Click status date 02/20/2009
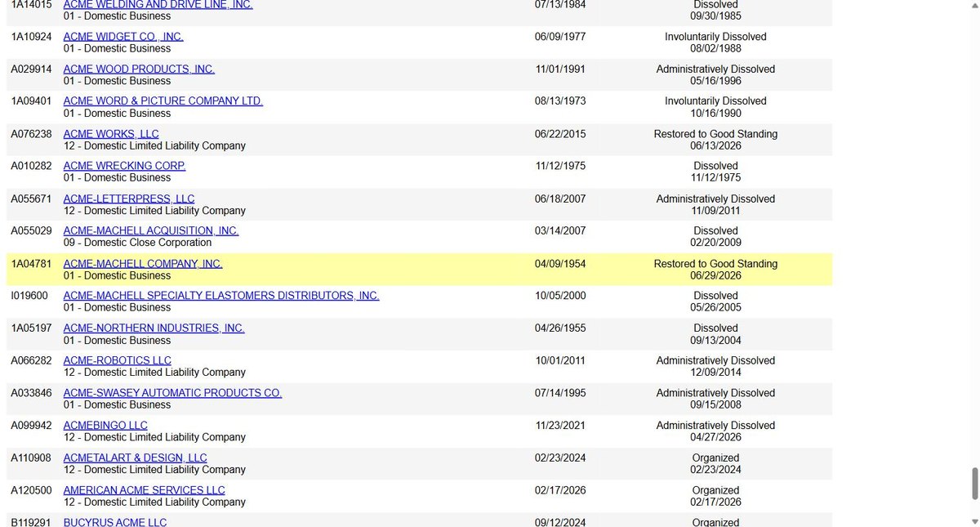 click(715, 243)
